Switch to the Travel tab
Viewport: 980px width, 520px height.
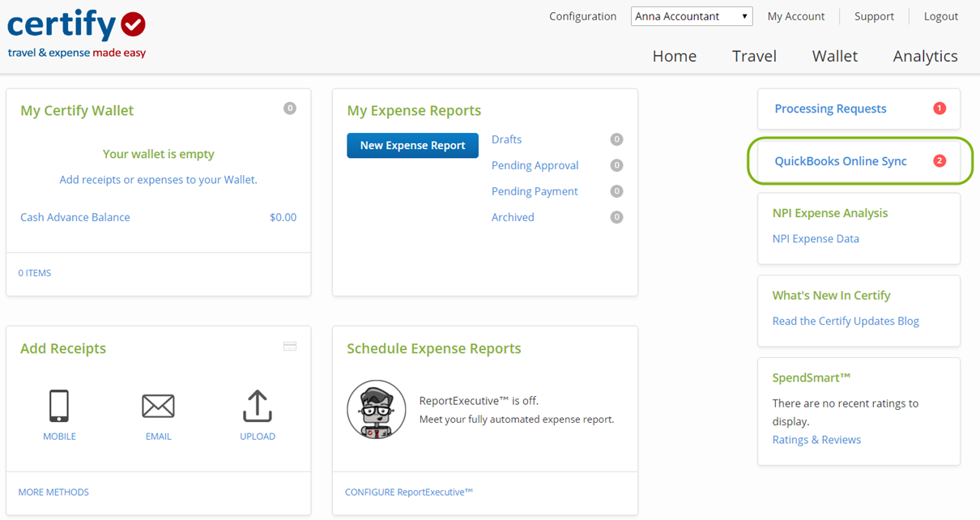tap(753, 56)
